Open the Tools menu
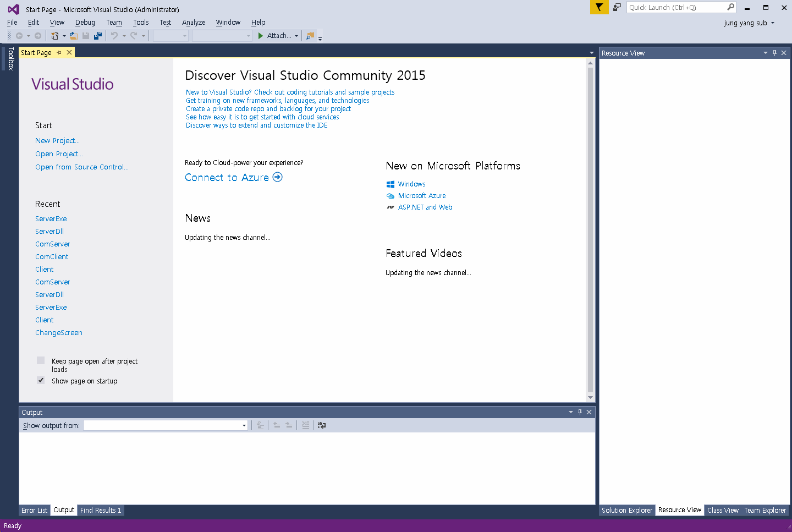This screenshot has width=792, height=532. click(x=141, y=23)
